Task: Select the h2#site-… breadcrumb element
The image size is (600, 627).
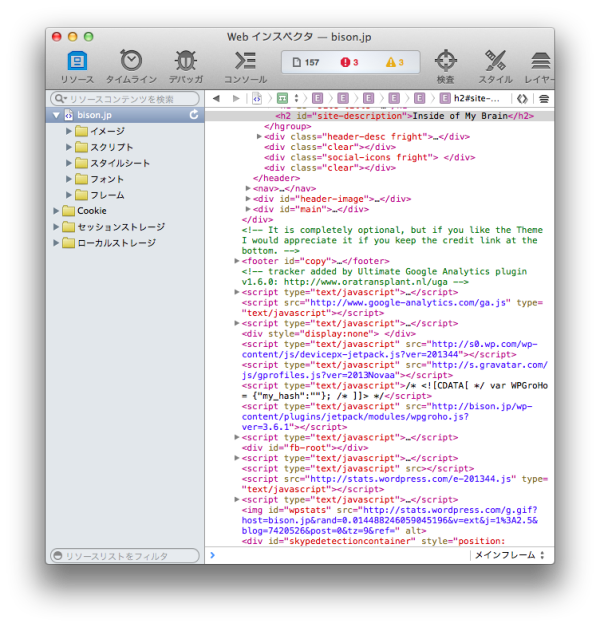Action: [470, 98]
